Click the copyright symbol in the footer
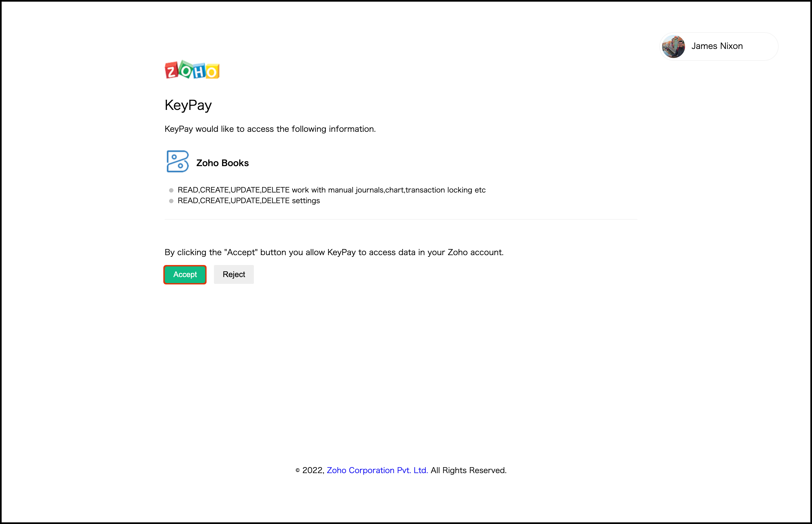This screenshot has height=524, width=812. (297, 471)
